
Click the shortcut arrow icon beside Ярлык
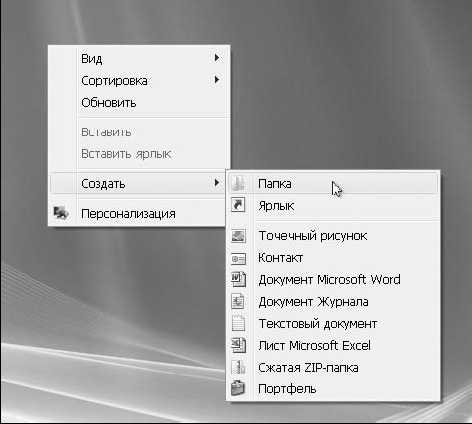238,205
